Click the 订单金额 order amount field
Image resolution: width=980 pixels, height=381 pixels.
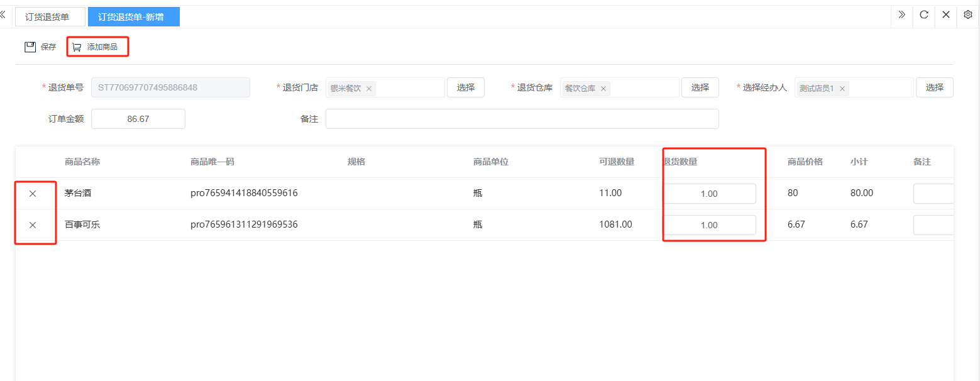pyautogui.click(x=138, y=119)
